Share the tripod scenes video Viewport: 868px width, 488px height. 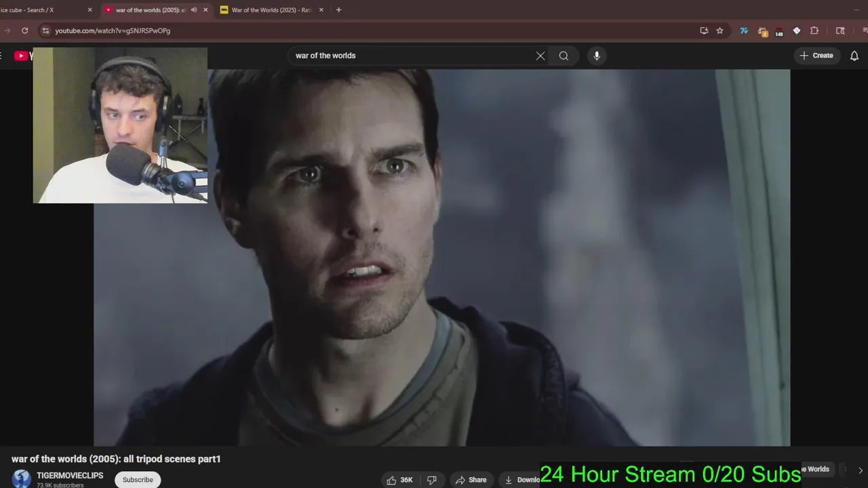pyautogui.click(x=471, y=480)
